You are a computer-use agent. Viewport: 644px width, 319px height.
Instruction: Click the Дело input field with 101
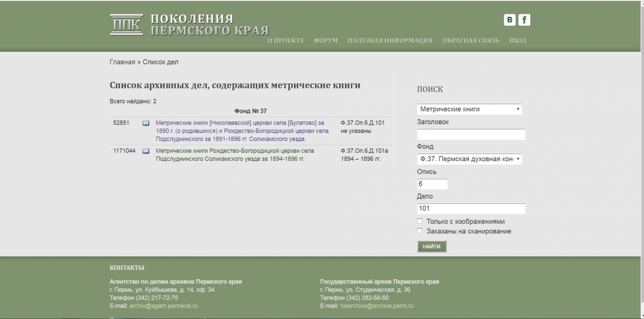point(471,209)
